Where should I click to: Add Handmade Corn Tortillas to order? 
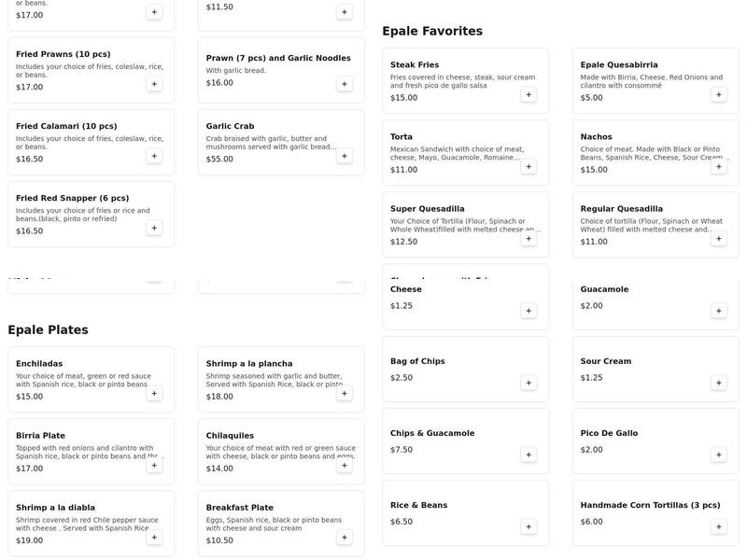[x=719, y=526]
